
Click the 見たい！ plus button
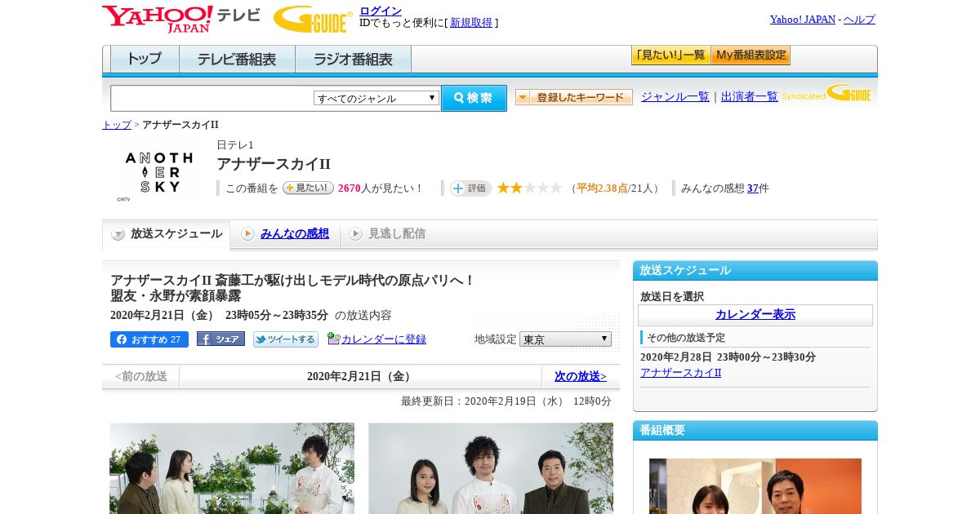coord(308,188)
